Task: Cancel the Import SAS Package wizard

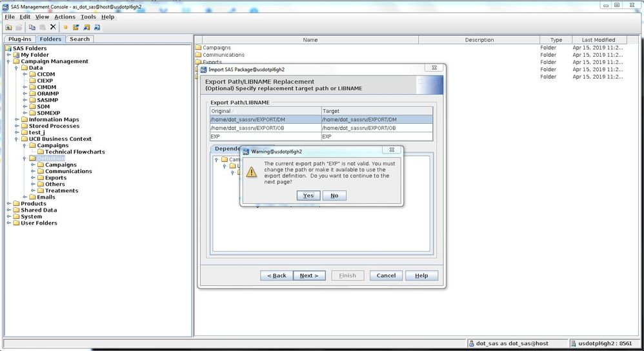Action: click(x=386, y=276)
